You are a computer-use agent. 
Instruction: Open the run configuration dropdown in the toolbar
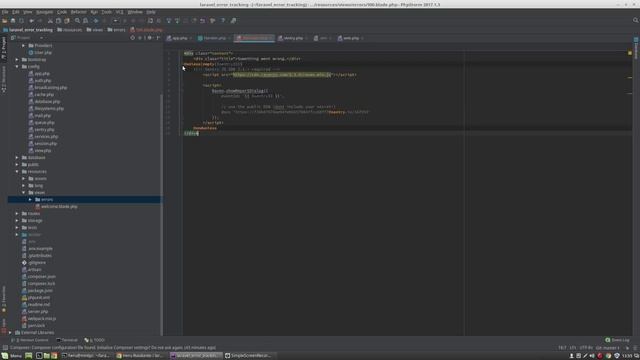[115, 20]
